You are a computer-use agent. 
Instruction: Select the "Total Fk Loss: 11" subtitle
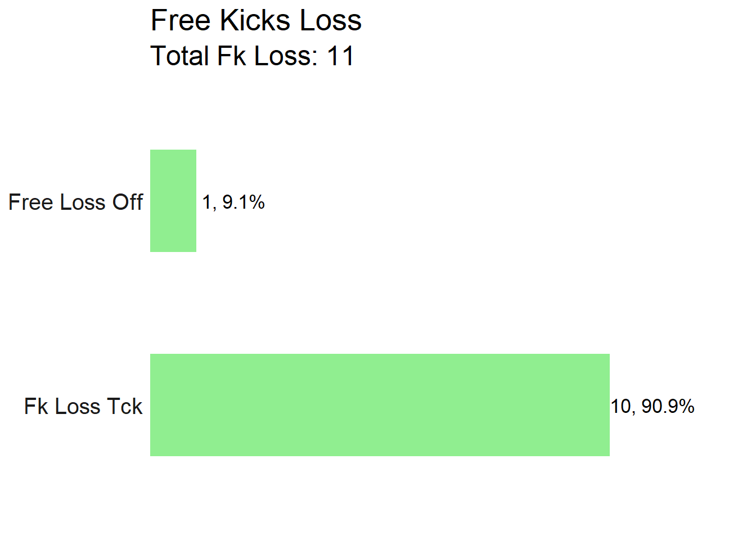(x=253, y=56)
